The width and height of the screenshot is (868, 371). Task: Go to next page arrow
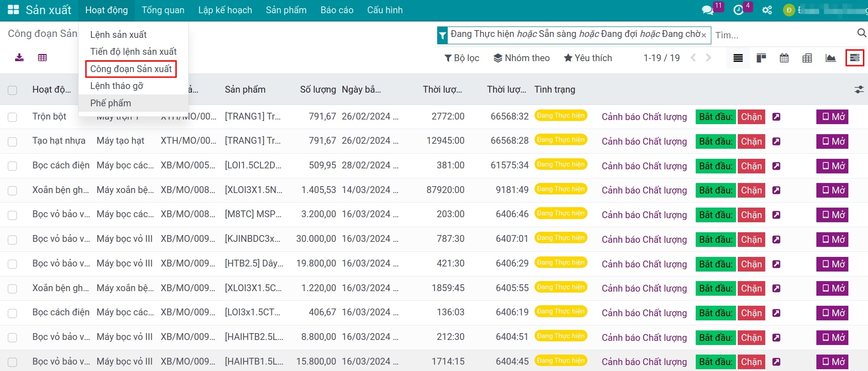(709, 58)
